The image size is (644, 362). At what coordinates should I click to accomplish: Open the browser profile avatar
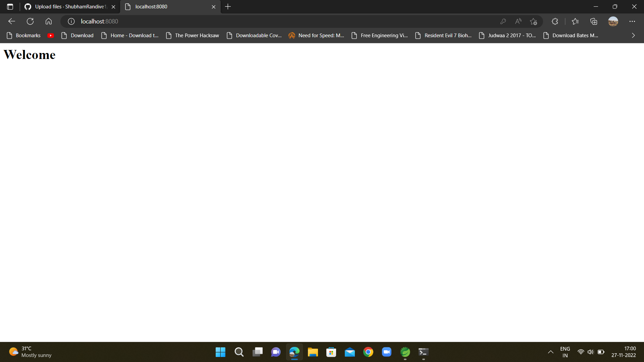(612, 21)
